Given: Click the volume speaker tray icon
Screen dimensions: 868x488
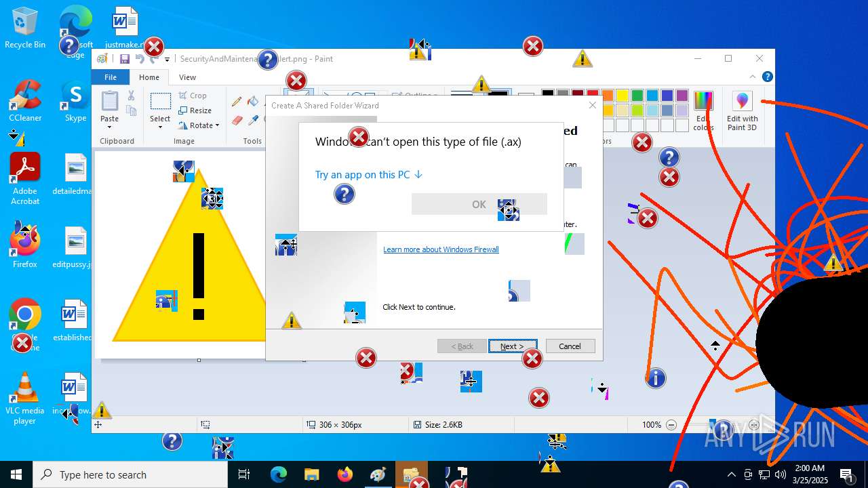Looking at the screenshot, I should point(781,474).
